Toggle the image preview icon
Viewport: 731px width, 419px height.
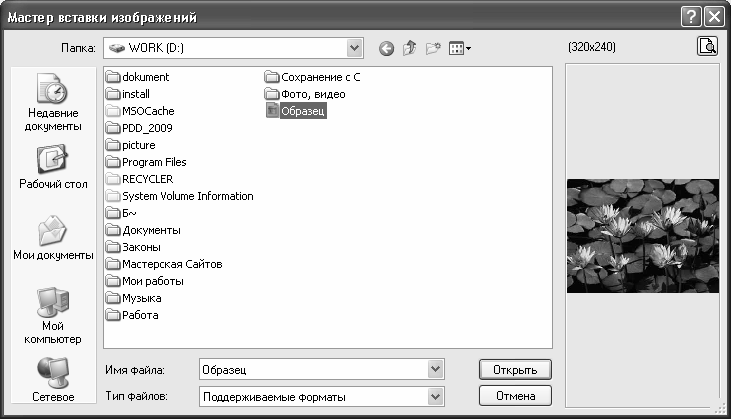point(707,46)
